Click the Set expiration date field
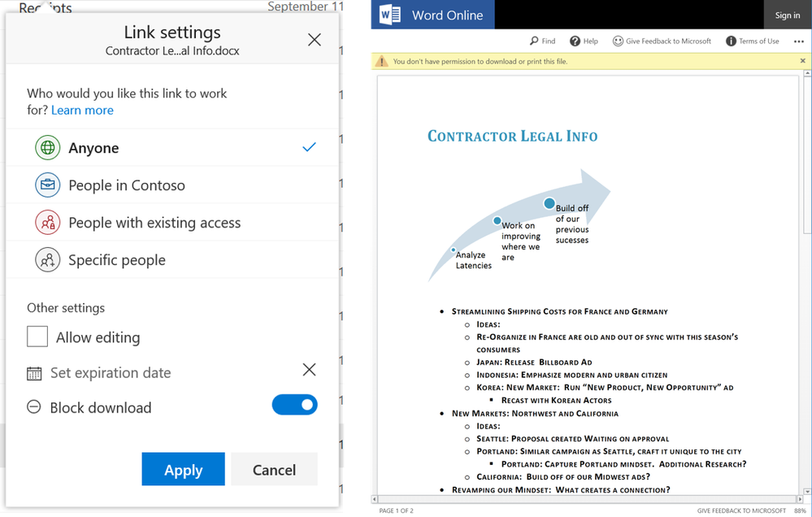Image resolution: width=812 pixels, height=517 pixels. (111, 372)
